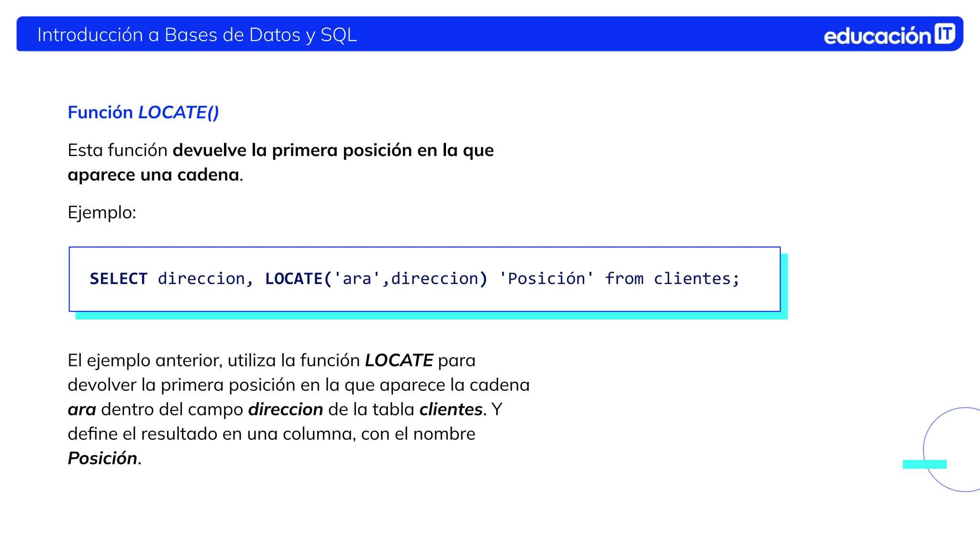
Task: Click the bold word 'clientes' in the paragraph
Action: 451,409
